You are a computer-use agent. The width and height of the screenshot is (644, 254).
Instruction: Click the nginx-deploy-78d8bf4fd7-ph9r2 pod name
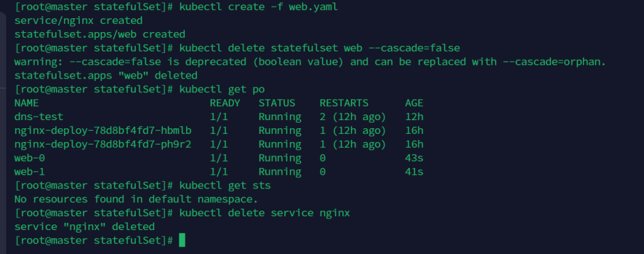coord(103,144)
